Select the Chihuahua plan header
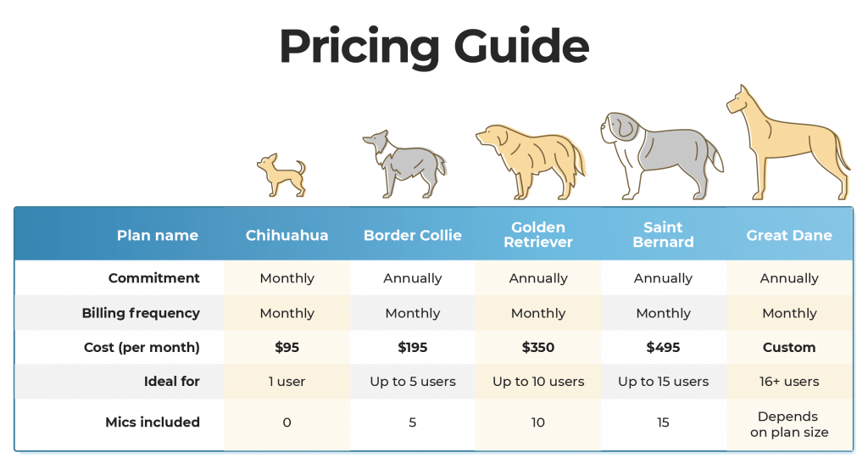This screenshot has width=868, height=464. pyautogui.click(x=287, y=235)
